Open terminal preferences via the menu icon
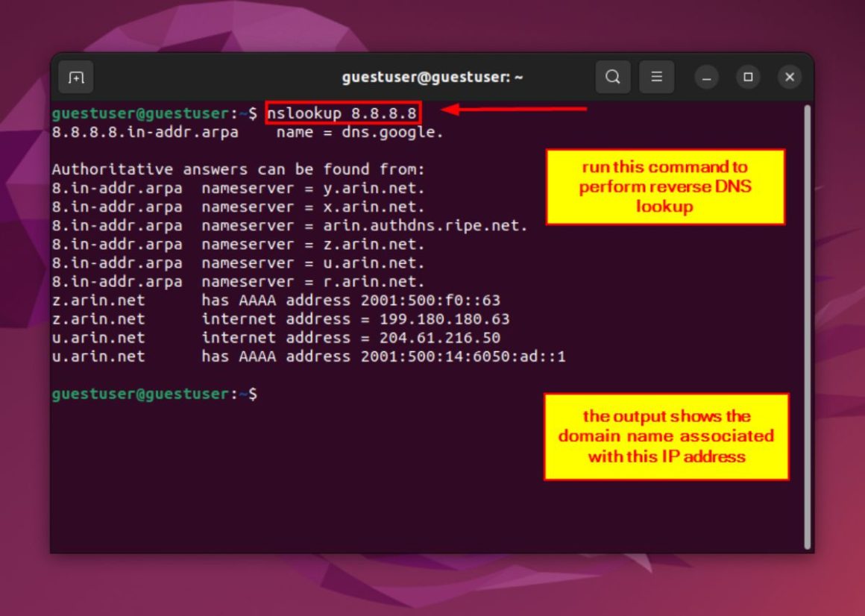 (657, 77)
